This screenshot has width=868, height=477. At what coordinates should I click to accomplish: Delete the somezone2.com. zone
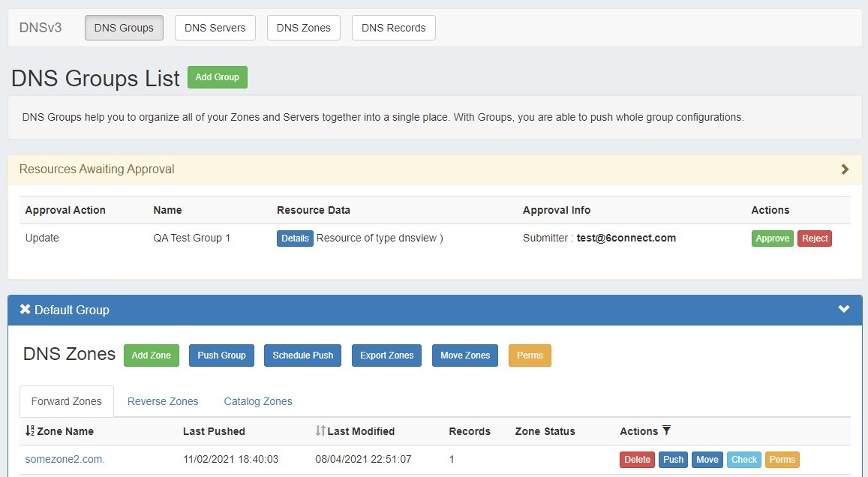coord(637,460)
